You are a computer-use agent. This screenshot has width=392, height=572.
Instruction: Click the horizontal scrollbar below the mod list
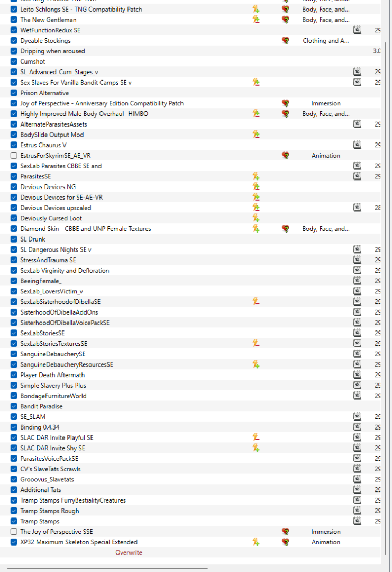pos(107,568)
